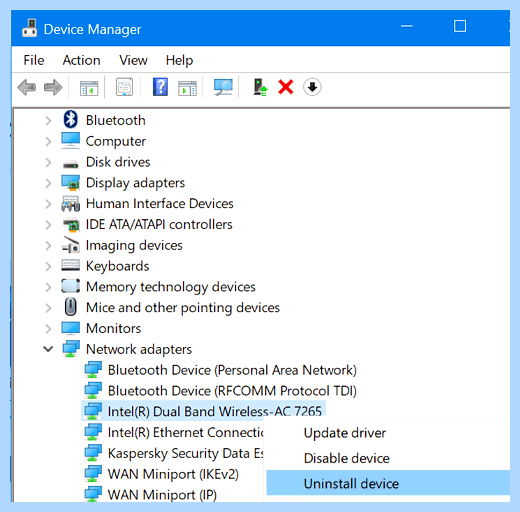Open the File menu
The height and width of the screenshot is (512, 520).
coord(34,60)
